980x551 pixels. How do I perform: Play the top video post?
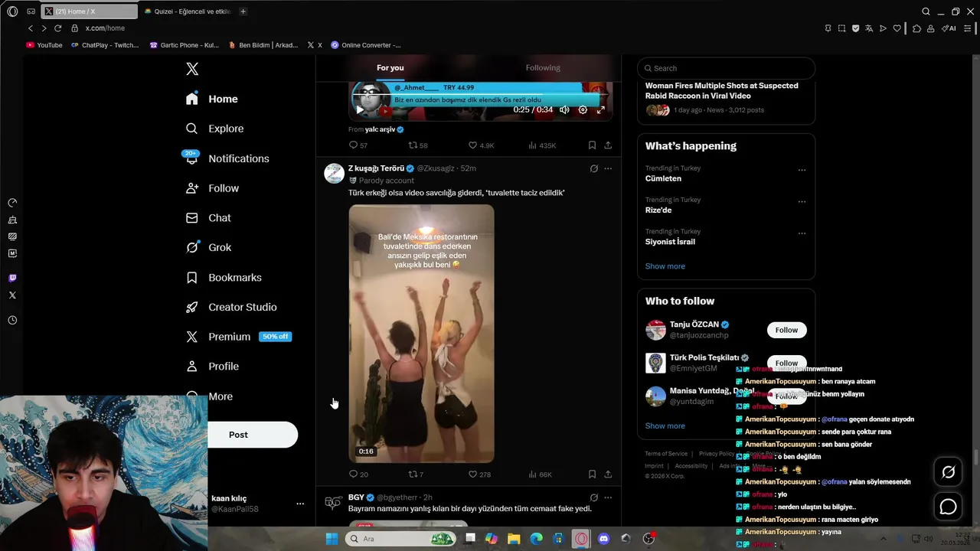tap(360, 110)
